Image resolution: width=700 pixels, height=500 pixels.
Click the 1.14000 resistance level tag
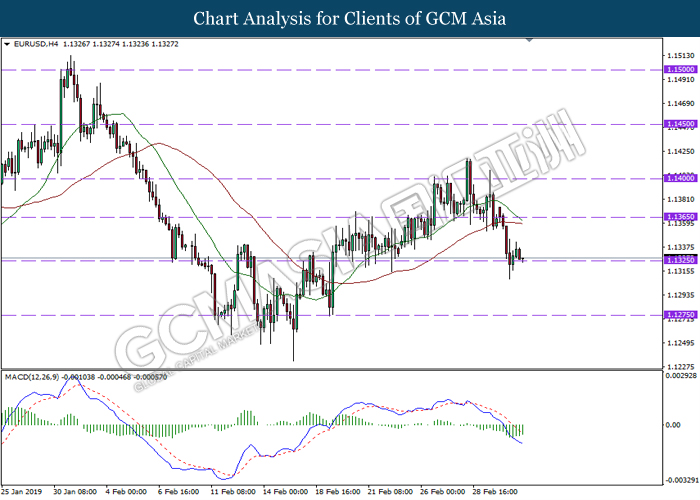coord(681,178)
